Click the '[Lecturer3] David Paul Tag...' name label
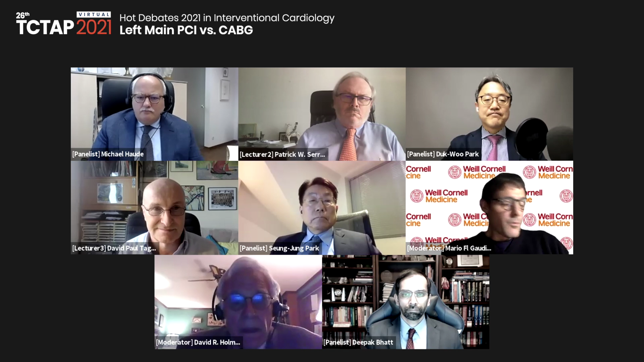Viewport: 644px width, 362px height. pos(114,248)
